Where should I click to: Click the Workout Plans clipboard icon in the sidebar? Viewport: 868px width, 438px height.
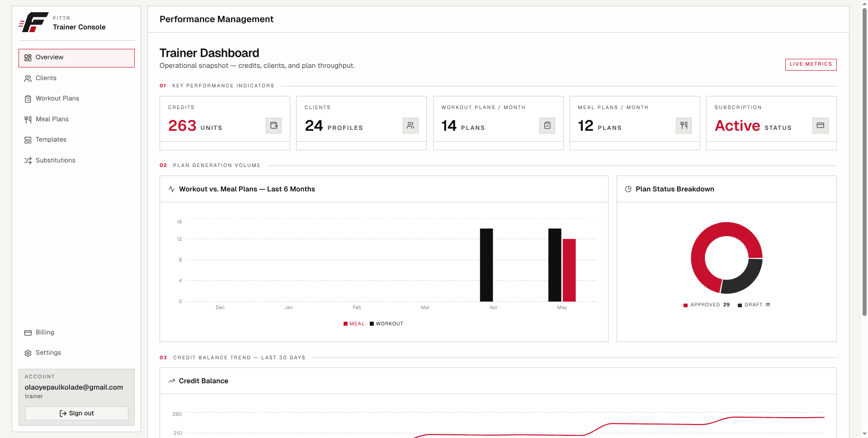28,99
